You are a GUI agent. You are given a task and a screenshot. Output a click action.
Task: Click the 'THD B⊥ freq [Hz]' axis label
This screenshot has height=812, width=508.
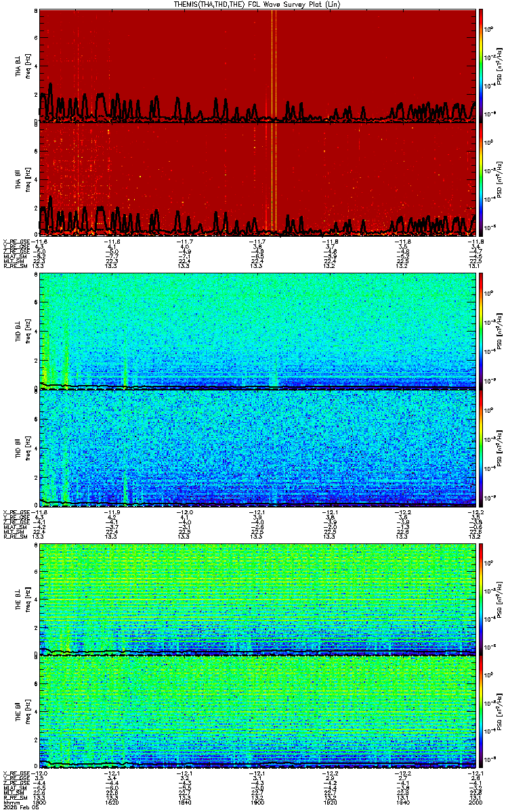(x=22, y=331)
